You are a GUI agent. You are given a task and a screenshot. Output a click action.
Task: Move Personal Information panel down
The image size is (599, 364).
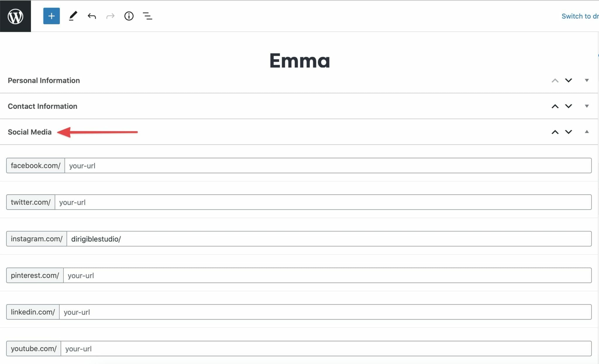(x=568, y=80)
